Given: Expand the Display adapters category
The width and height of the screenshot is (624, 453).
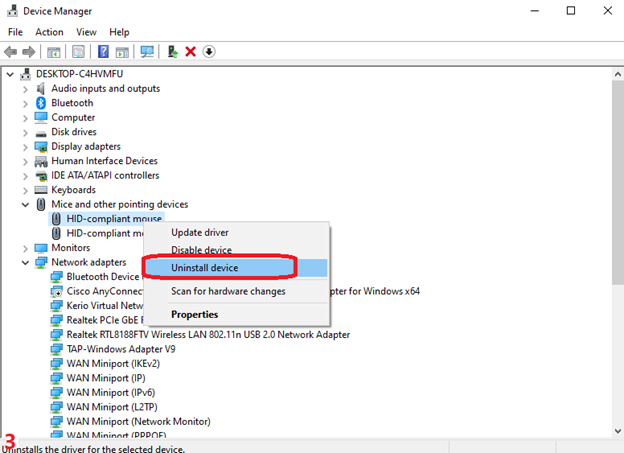Looking at the screenshot, I should [25, 147].
